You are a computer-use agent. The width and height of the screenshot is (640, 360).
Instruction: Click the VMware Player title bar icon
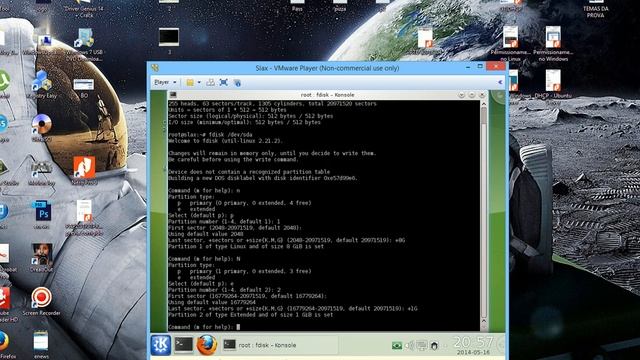click(x=155, y=68)
